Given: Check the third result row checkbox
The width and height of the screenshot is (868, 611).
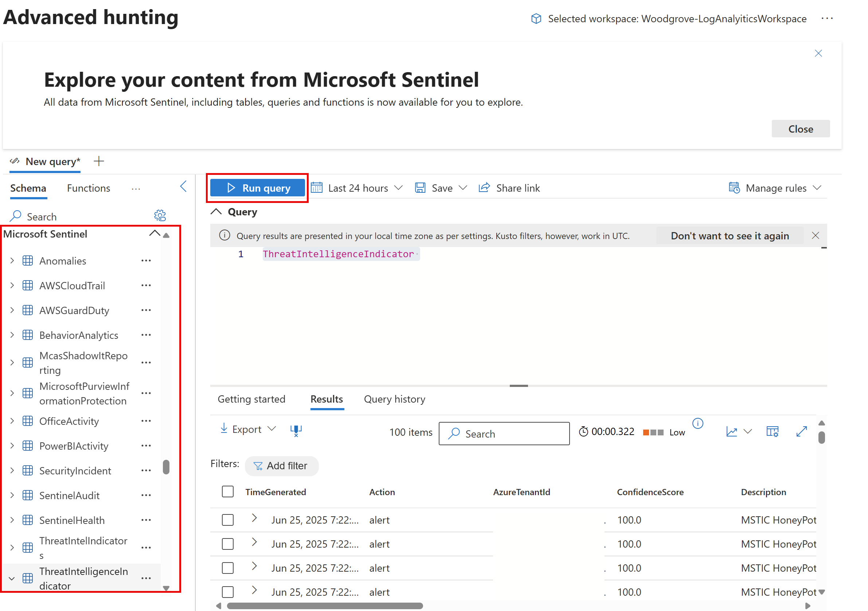Looking at the screenshot, I should click(x=228, y=568).
